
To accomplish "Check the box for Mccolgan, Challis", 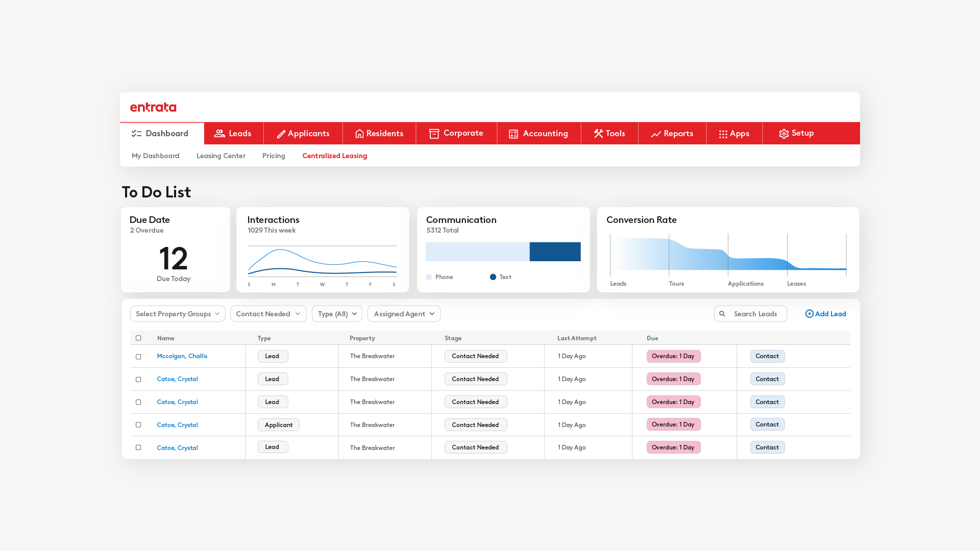I will pyautogui.click(x=138, y=357).
